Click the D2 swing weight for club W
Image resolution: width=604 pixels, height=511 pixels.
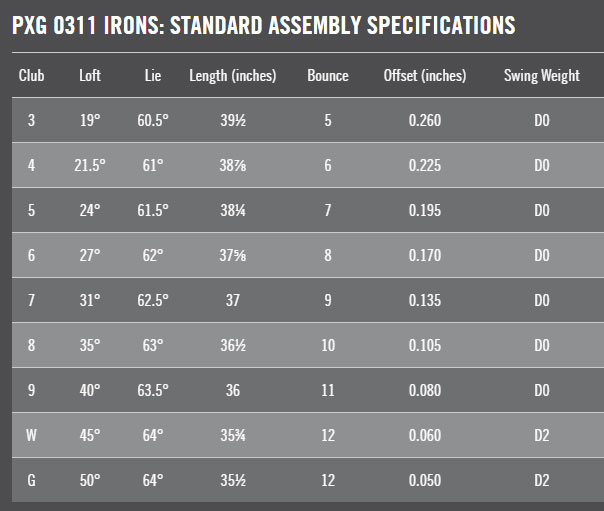[x=541, y=435]
